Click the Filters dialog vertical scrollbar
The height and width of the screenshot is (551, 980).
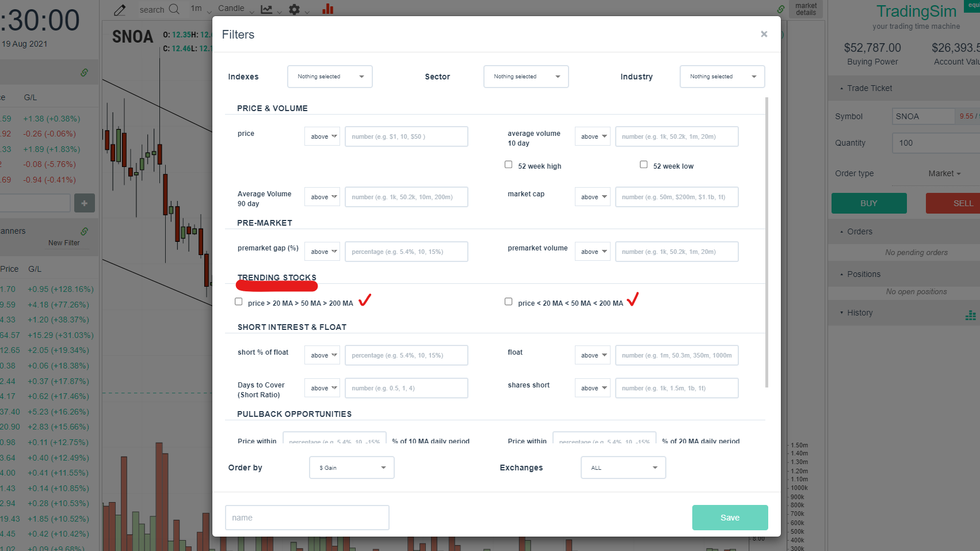point(767,242)
